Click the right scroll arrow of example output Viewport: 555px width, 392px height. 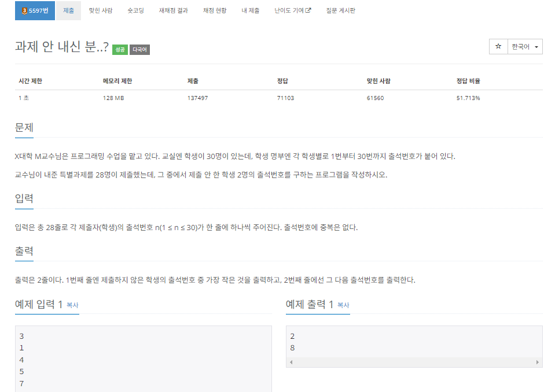537,362
